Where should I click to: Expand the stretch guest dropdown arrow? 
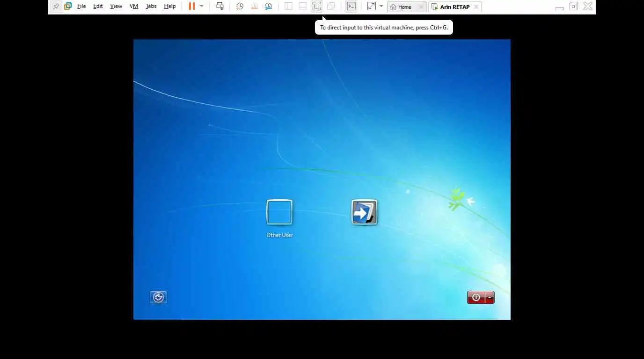point(381,7)
